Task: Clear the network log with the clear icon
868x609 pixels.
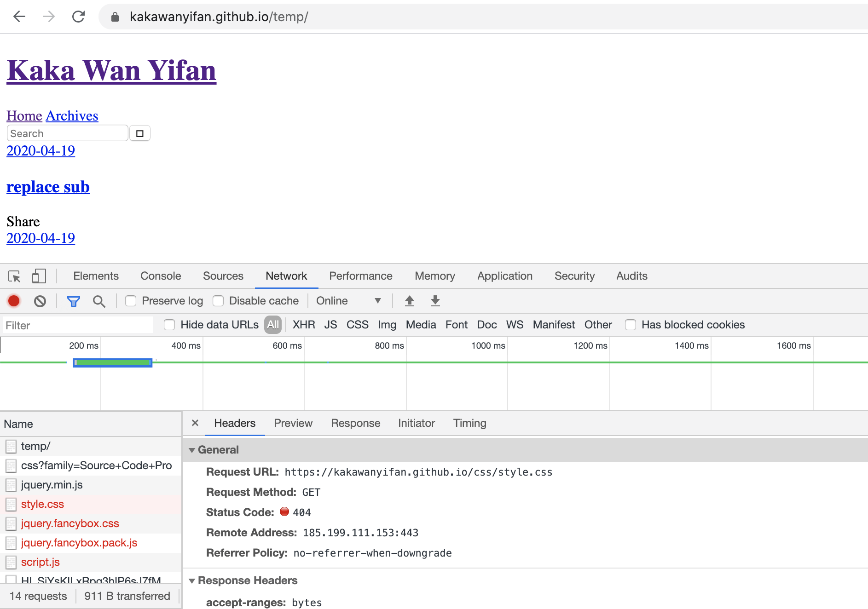Action: [40, 301]
